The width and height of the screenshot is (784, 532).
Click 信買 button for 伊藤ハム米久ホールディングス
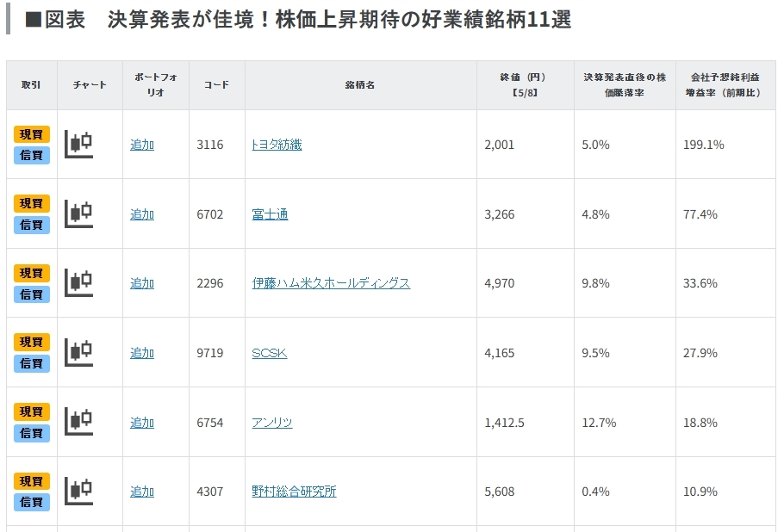[x=32, y=294]
